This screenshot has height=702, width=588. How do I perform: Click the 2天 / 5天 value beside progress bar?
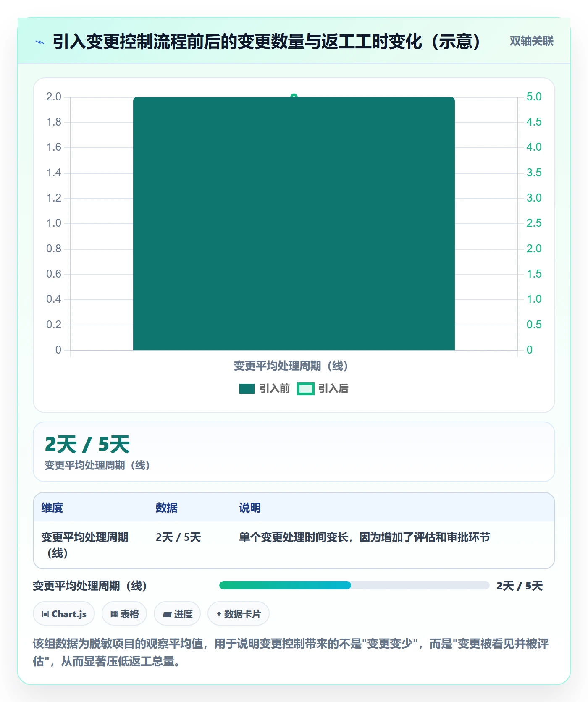click(520, 586)
